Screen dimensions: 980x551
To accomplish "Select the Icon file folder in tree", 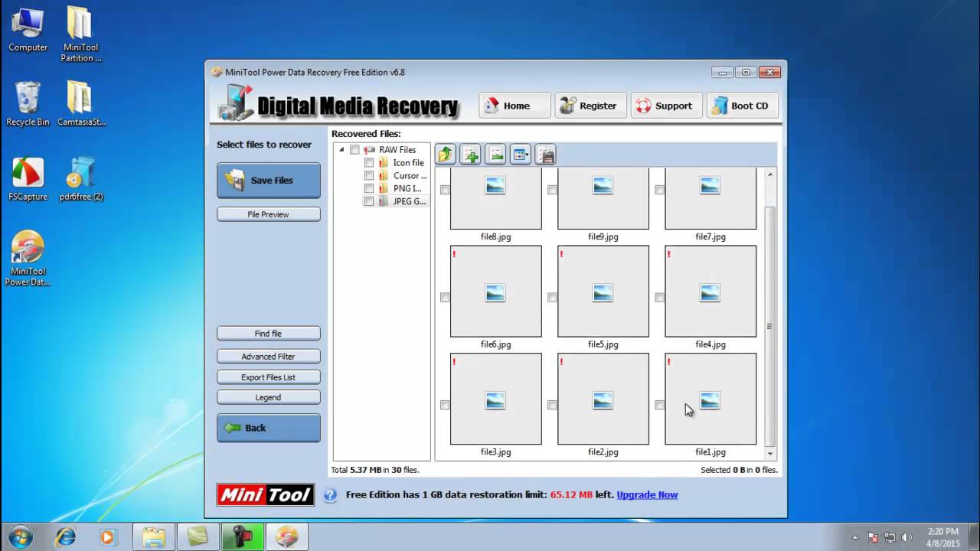I will tap(408, 163).
